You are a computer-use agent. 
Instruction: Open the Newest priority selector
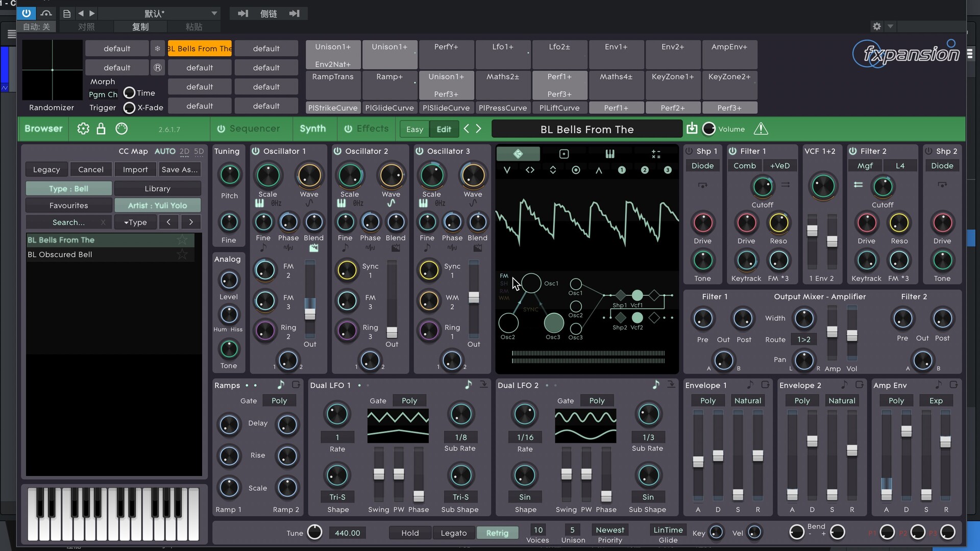point(610,530)
